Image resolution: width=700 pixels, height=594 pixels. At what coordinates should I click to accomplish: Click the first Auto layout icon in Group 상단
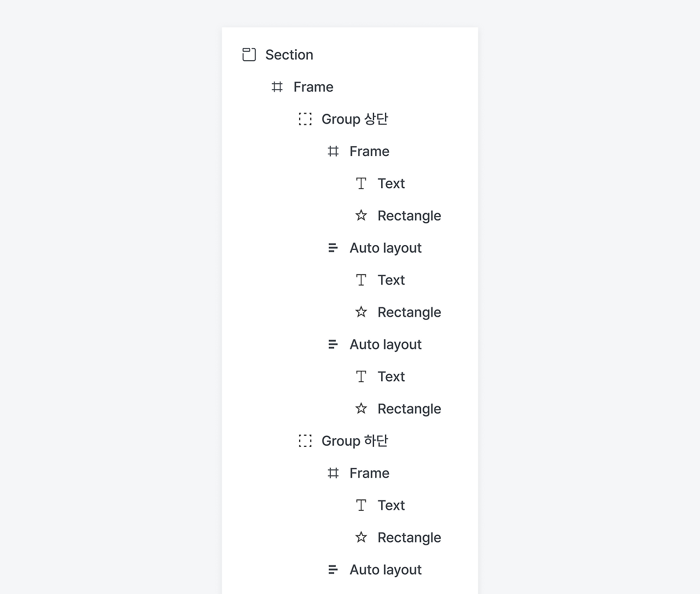pos(333,248)
